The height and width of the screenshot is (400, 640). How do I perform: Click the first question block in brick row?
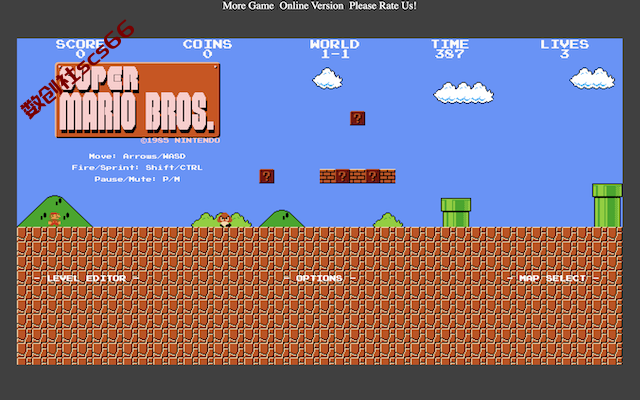point(342,176)
